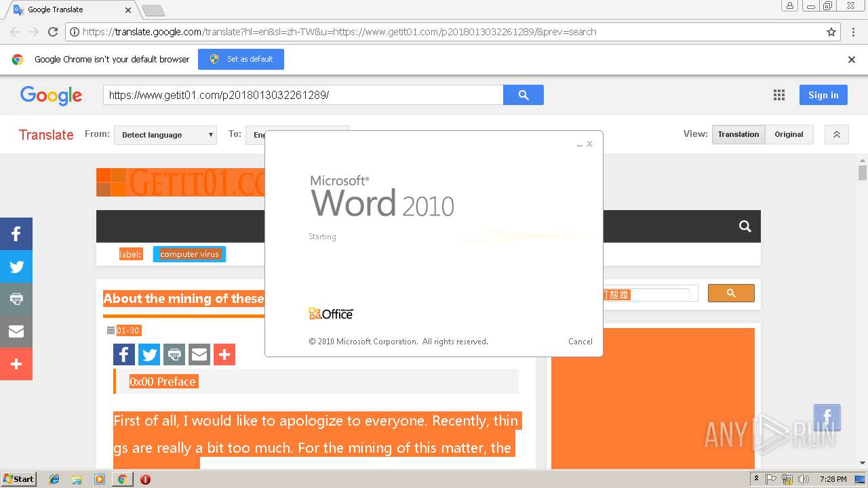Share on Twitter from left sidebar
The image size is (868, 488).
tap(16, 266)
